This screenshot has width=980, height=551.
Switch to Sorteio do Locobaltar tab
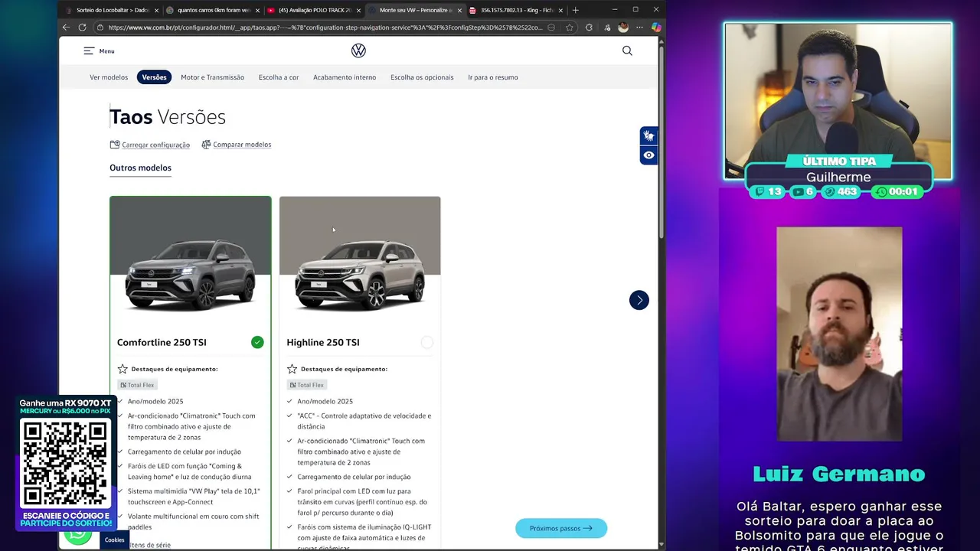click(112, 10)
